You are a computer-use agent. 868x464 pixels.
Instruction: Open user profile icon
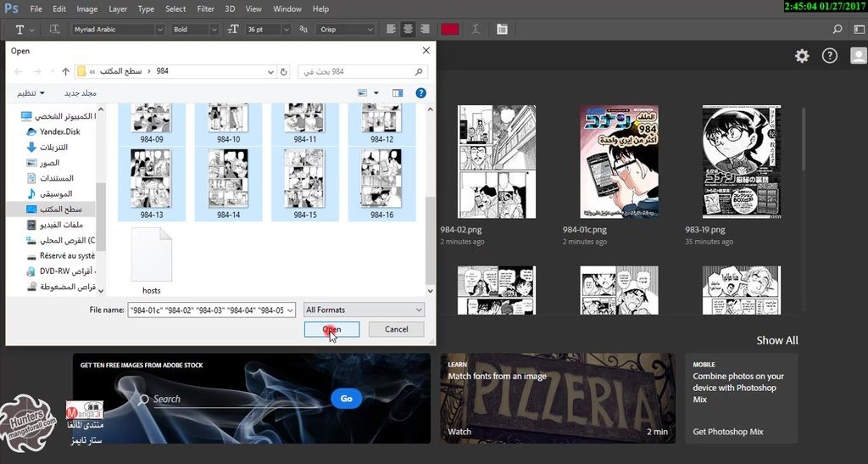pos(859,55)
